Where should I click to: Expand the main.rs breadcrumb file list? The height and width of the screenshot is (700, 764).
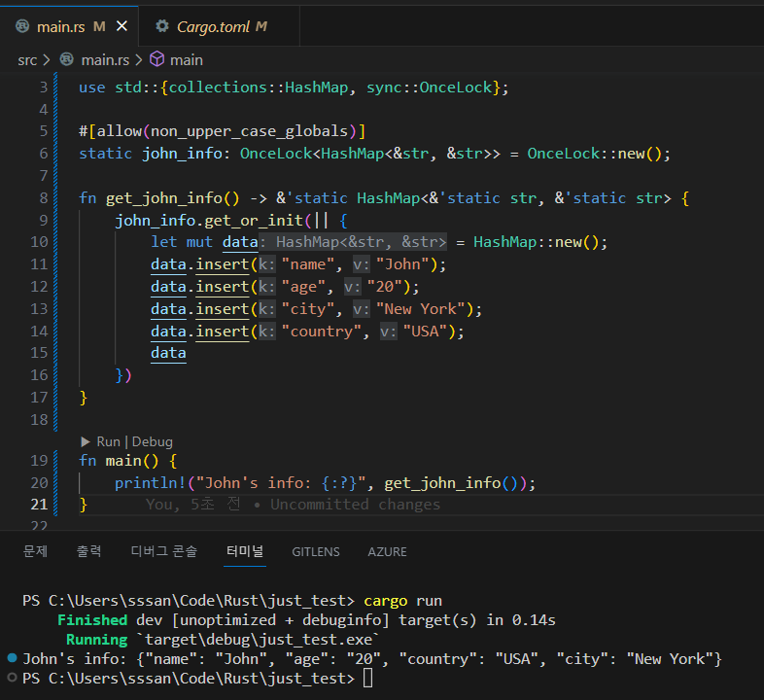pos(97,59)
